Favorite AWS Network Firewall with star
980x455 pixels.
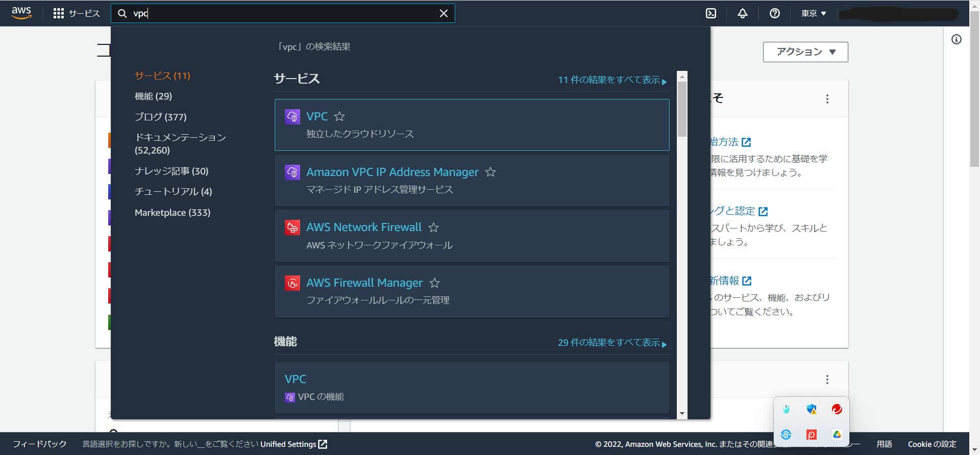click(x=434, y=227)
